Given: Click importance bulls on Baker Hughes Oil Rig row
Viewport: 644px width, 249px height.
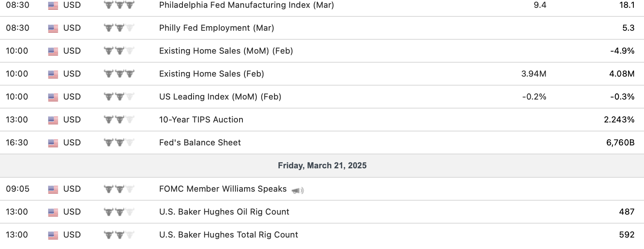Looking at the screenshot, I should [119, 212].
